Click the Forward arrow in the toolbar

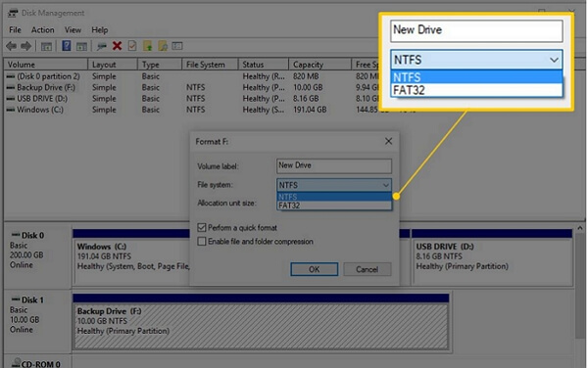pos(25,46)
